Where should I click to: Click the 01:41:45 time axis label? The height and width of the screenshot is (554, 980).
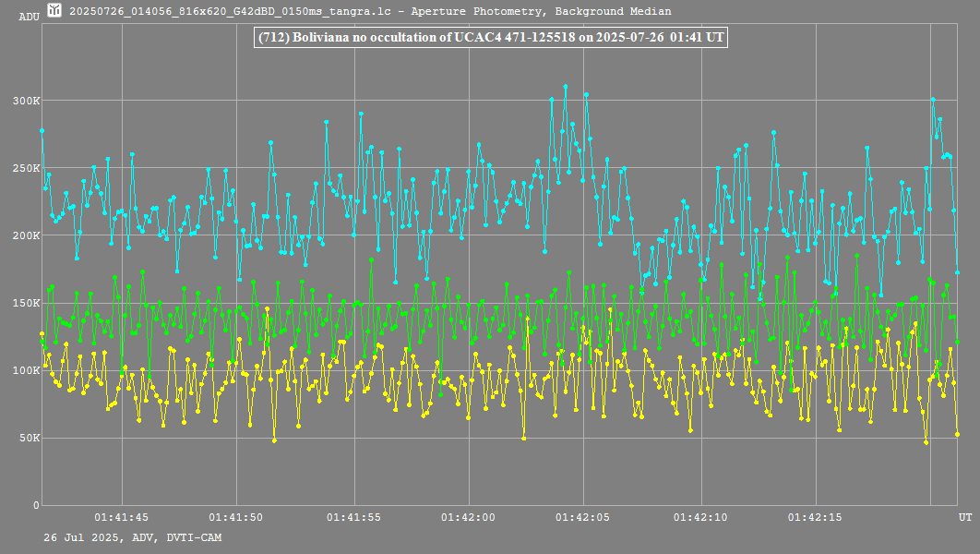click(x=121, y=517)
